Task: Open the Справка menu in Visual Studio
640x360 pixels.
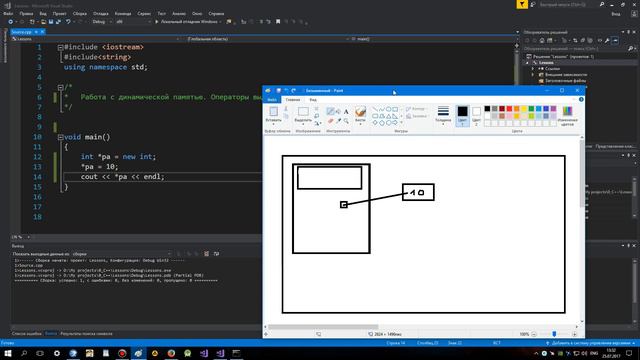Action: coord(216,13)
